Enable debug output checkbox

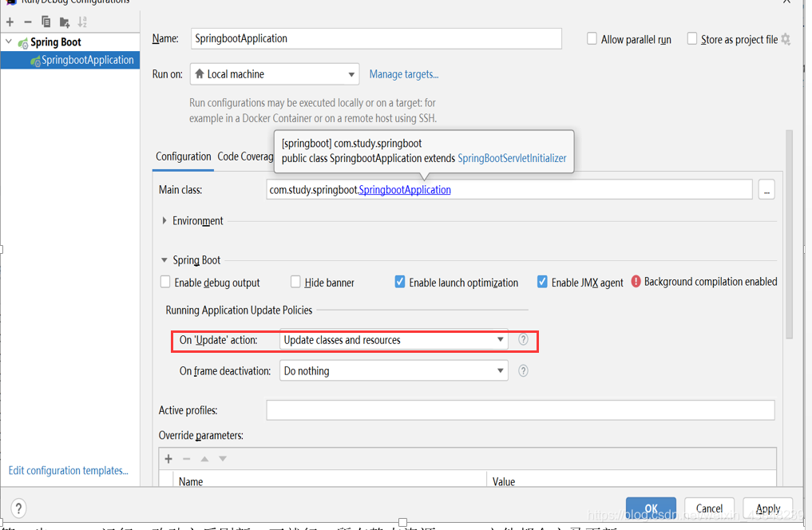coord(165,282)
